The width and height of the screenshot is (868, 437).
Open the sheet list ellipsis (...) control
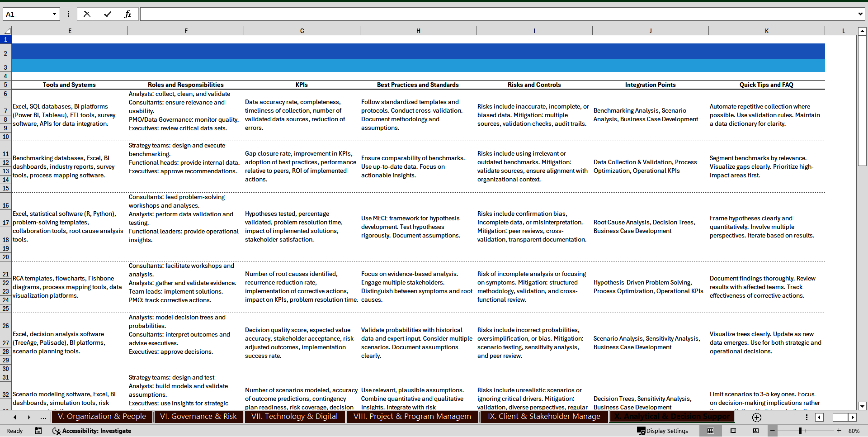[43, 418]
